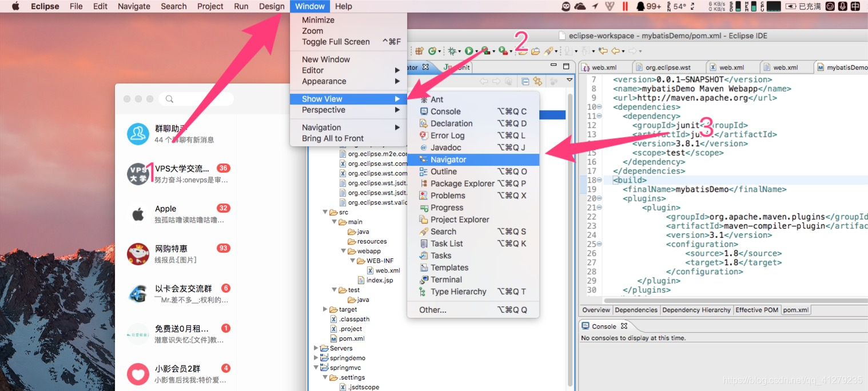Maximize the Navigator view panel
868x391 pixels.
[x=566, y=67]
